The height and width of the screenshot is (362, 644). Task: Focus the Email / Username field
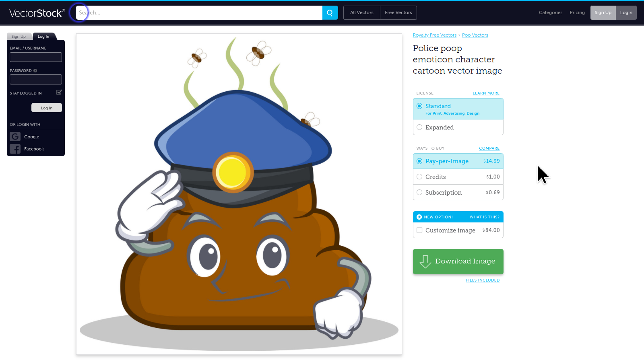tap(36, 57)
